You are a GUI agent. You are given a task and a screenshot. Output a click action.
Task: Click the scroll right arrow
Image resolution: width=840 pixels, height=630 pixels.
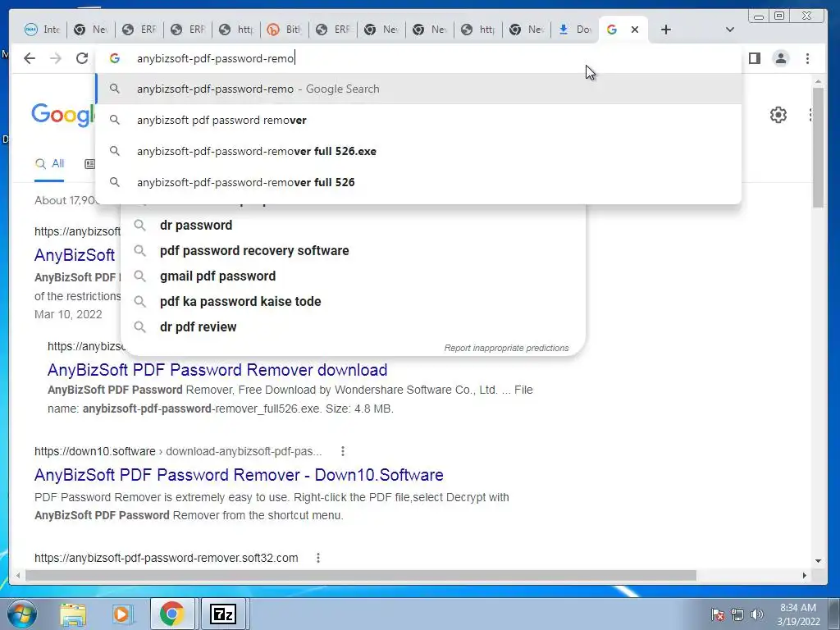pos(804,575)
